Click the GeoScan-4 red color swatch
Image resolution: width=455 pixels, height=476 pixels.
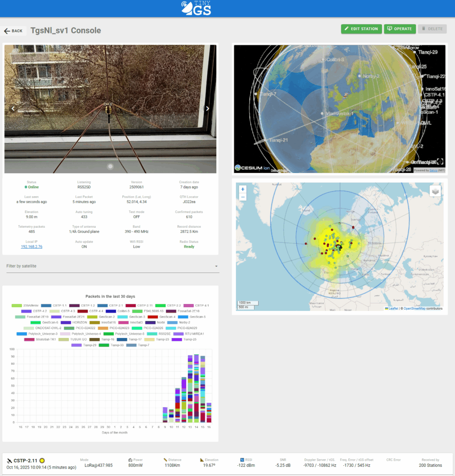coord(153,317)
